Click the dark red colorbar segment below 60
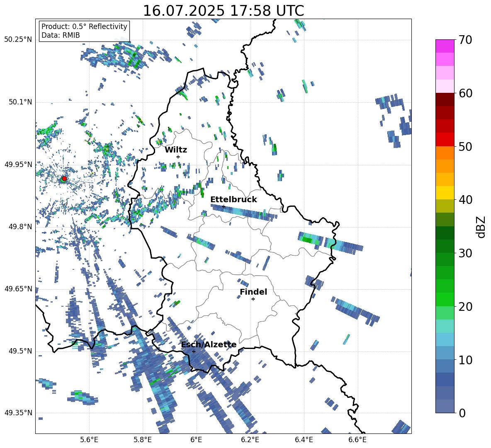The width and height of the screenshot is (491, 448). 445,99
